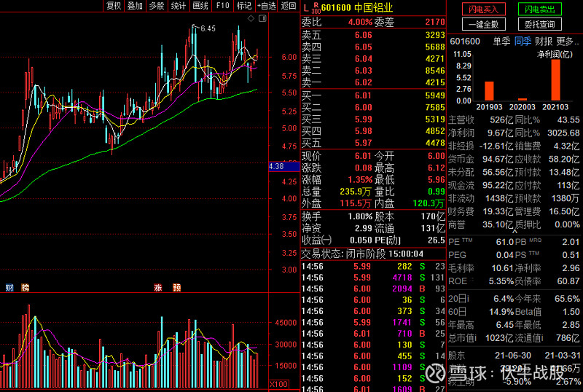Click the 年最高 6.45 value
Screen dimensions: 583x392
pos(504,325)
